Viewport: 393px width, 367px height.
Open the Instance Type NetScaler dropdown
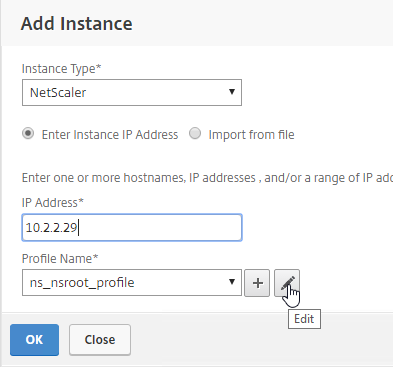click(x=132, y=92)
